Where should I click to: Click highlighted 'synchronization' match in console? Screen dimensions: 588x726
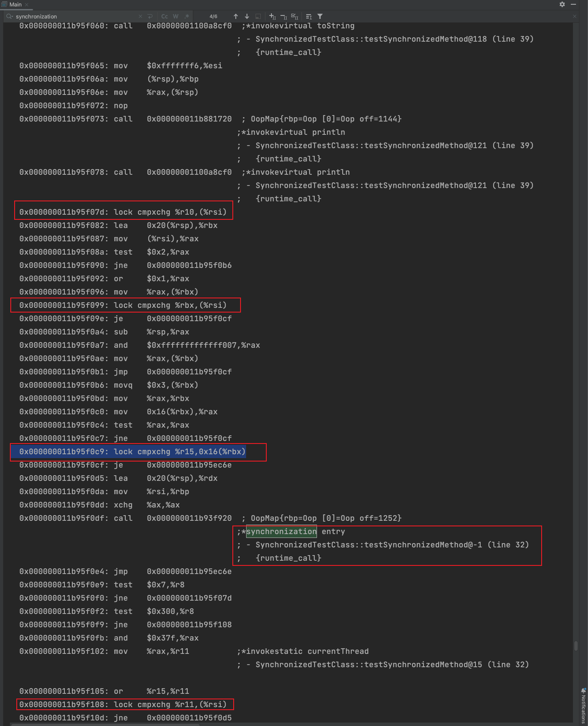point(281,532)
